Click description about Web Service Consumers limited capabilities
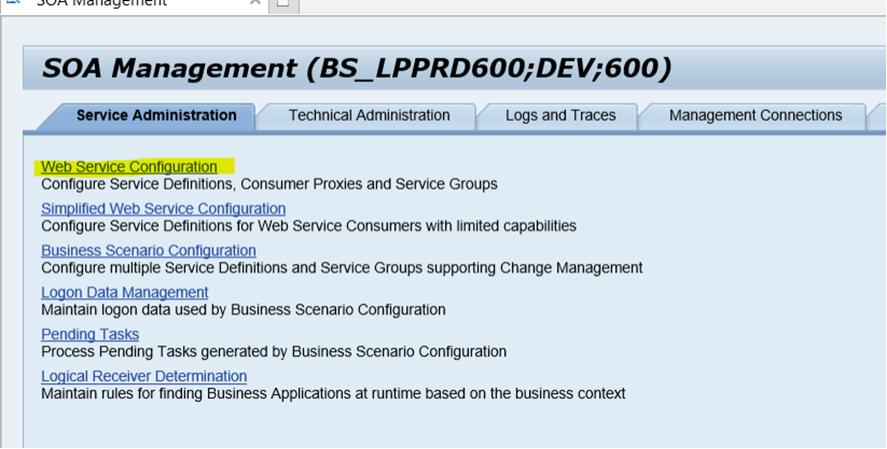Screen dimensions: 887x449 pyautogui.click(x=309, y=226)
